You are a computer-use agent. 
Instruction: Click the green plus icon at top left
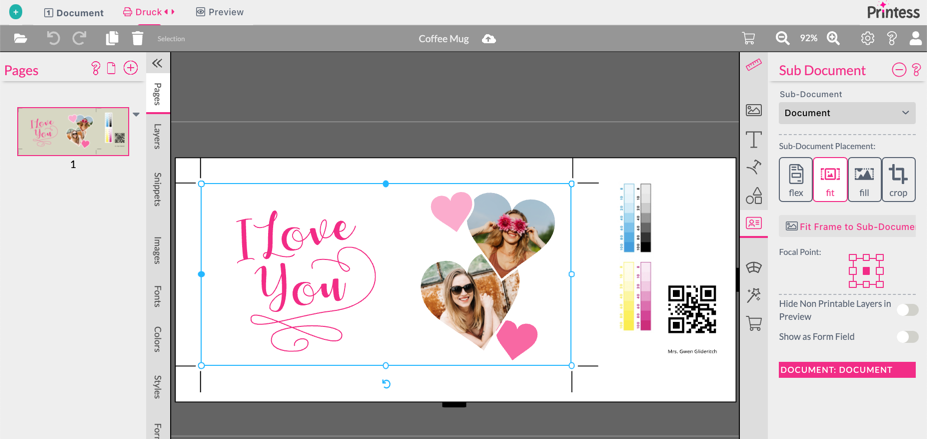click(16, 12)
